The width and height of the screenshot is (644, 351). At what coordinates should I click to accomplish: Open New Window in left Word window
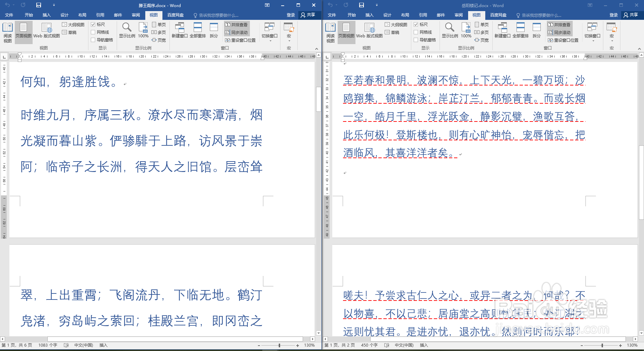pos(180,30)
